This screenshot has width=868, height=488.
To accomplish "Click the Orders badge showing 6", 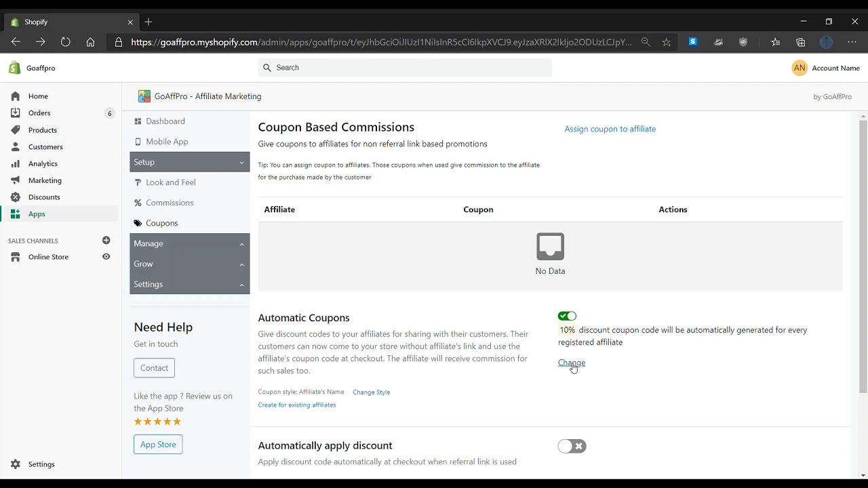I will pos(109,113).
